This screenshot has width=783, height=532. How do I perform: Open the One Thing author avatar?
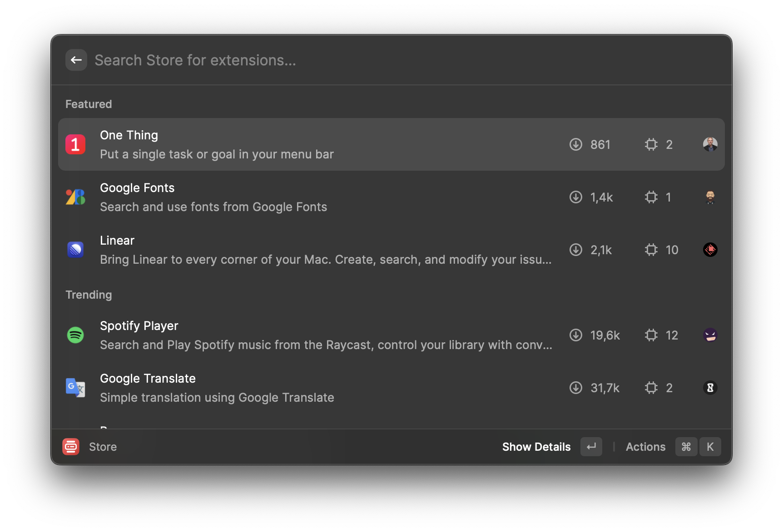pyautogui.click(x=710, y=144)
